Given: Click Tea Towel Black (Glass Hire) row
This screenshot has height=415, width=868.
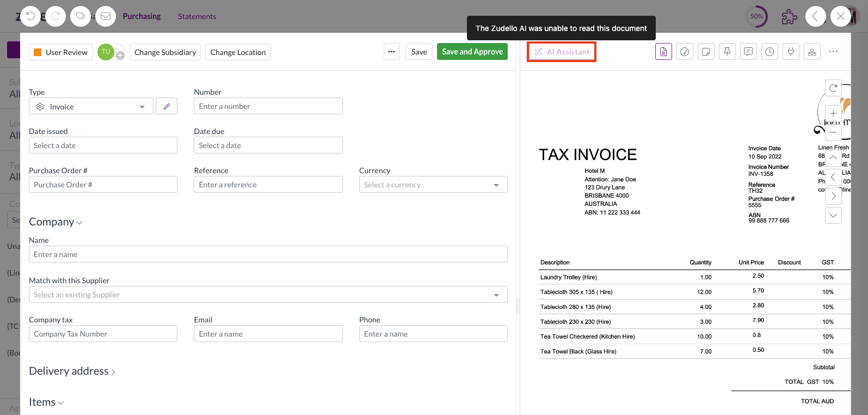Looking at the screenshot, I should (578, 351).
